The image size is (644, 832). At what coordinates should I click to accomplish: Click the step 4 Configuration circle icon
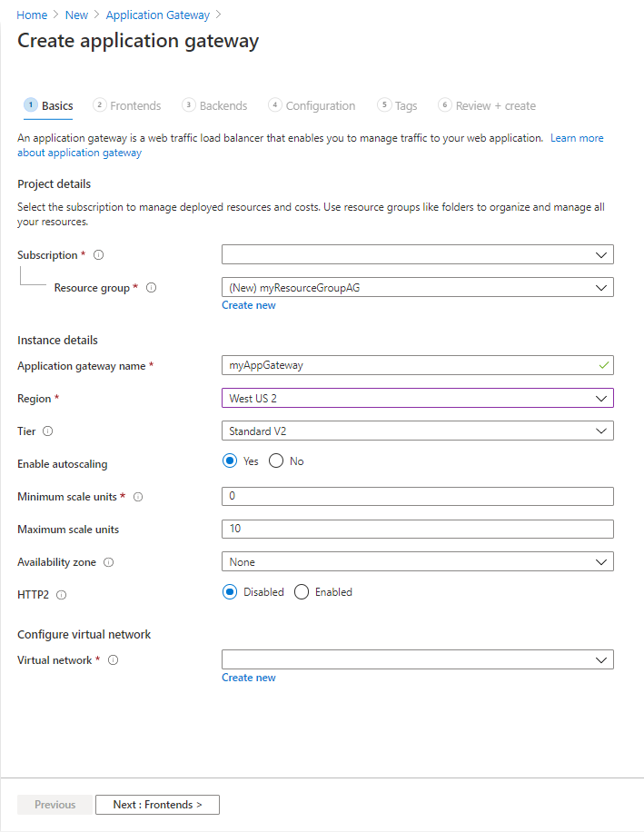(x=275, y=104)
